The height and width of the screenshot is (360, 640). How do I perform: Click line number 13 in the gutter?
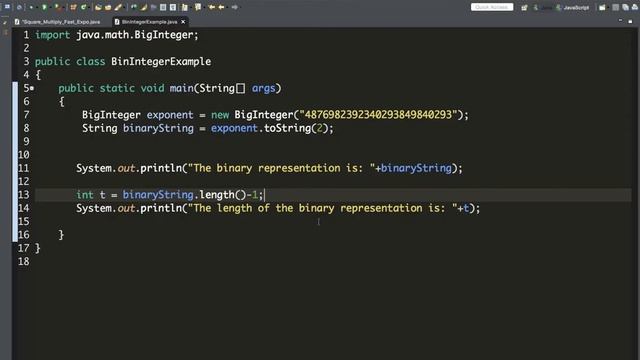[x=24, y=195]
